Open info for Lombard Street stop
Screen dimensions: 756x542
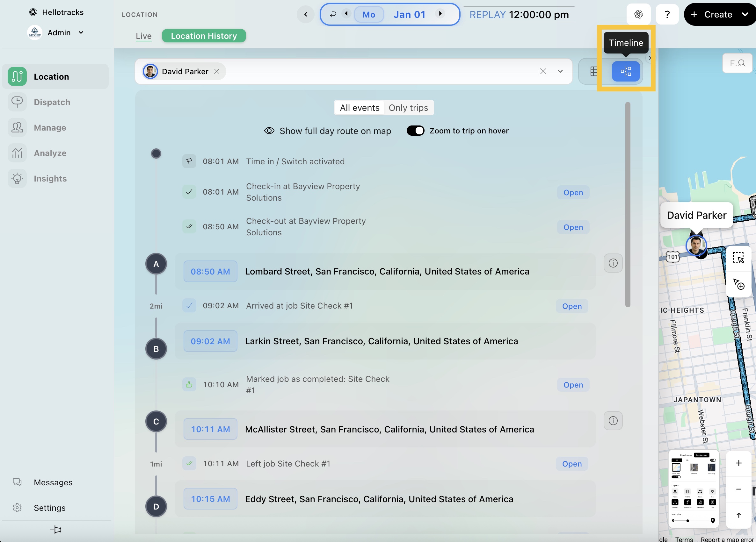(x=613, y=263)
